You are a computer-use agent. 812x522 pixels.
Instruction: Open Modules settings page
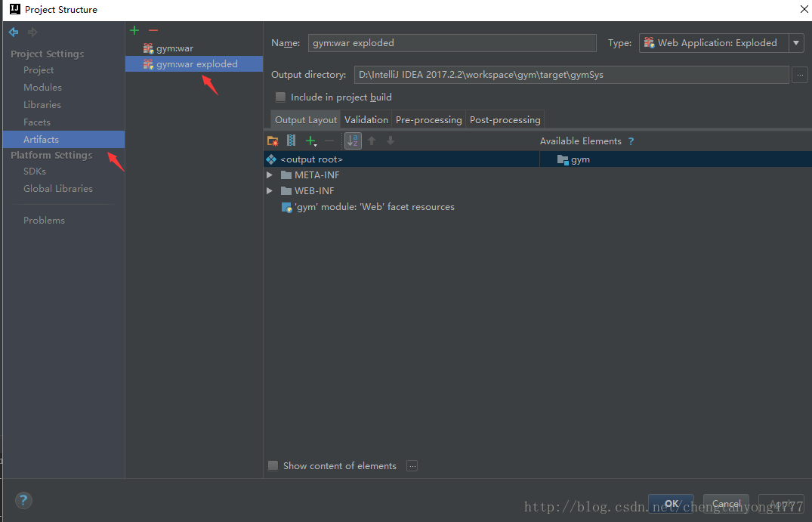pos(42,88)
